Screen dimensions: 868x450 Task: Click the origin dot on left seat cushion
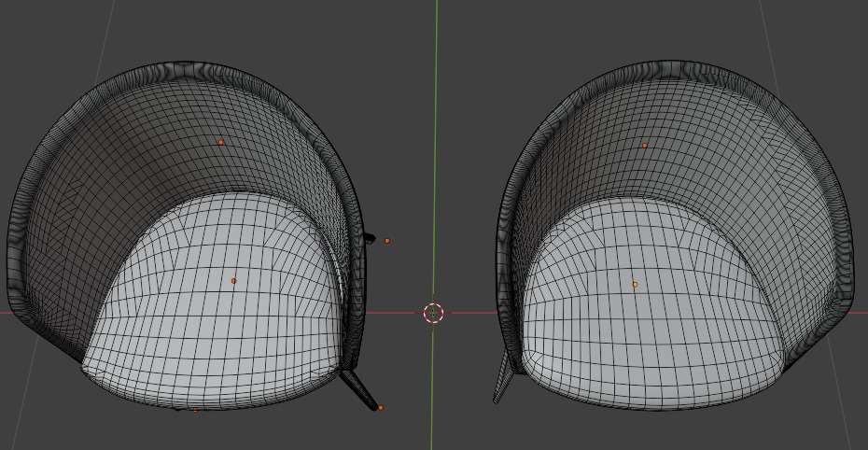233,281
